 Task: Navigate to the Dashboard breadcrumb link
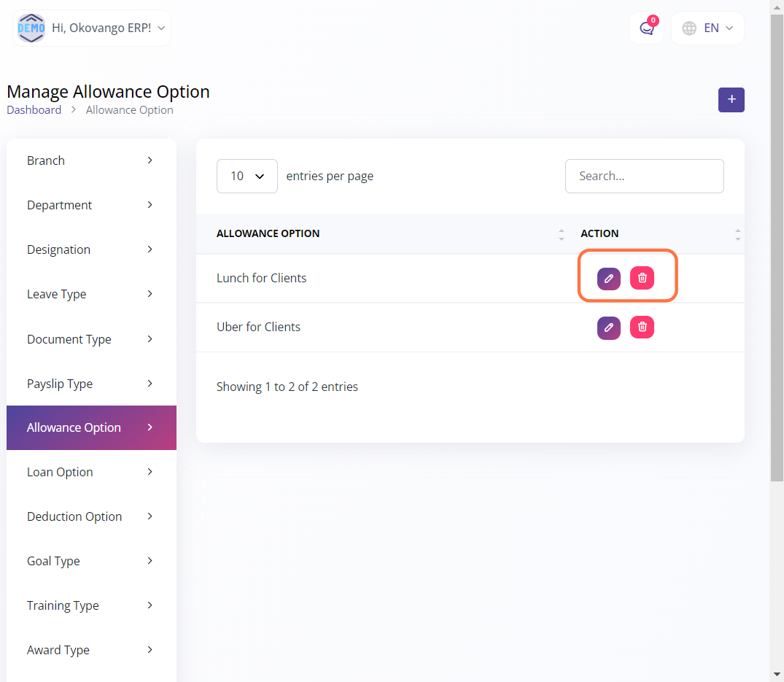pos(34,110)
